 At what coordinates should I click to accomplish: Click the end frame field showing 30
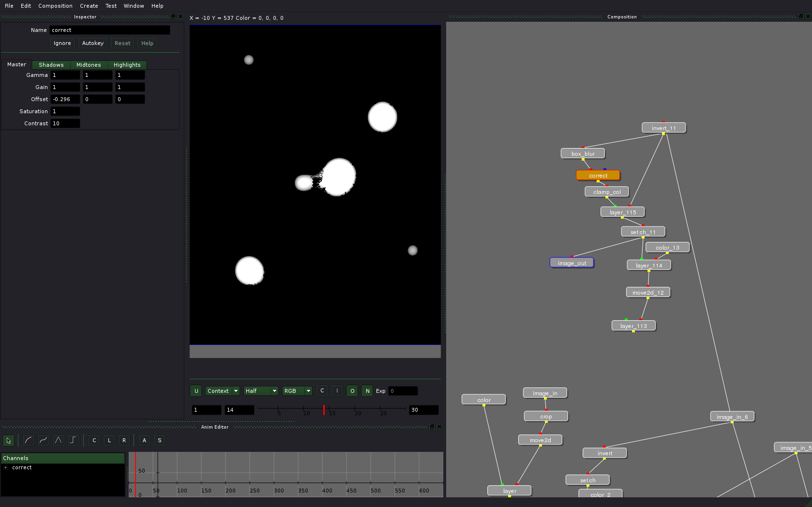(x=423, y=410)
